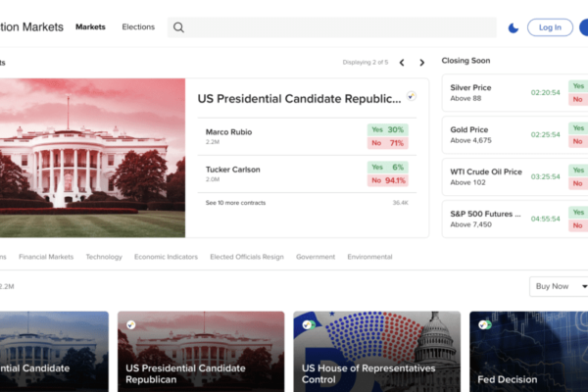The image size is (588, 392).
Task: Open the S&P 500 Futures item
Action: [514, 219]
